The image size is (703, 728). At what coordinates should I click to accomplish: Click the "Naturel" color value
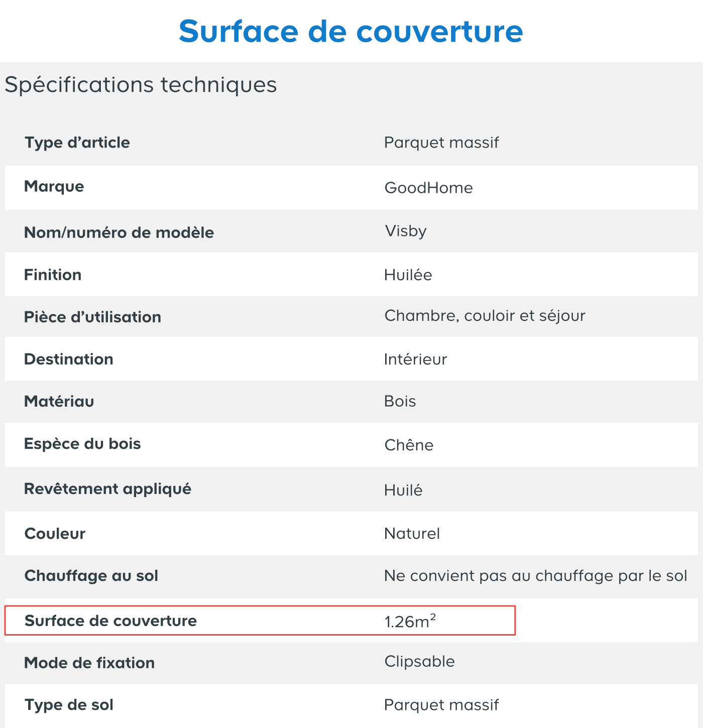(412, 534)
